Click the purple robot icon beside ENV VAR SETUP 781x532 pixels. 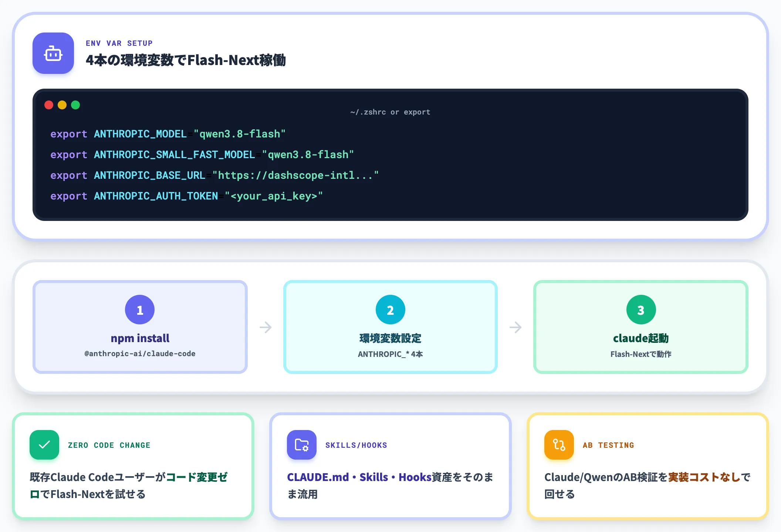tap(53, 53)
